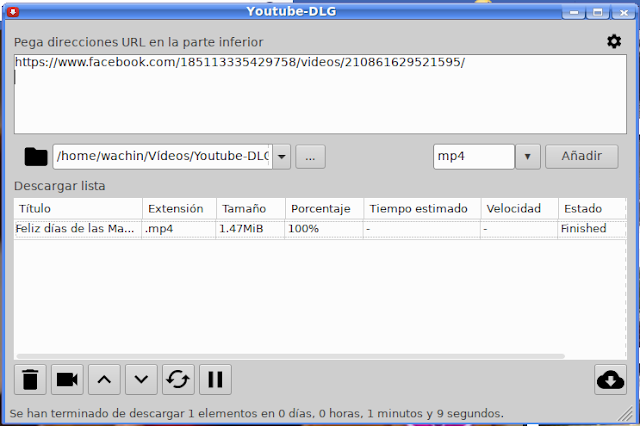This screenshot has width=640, height=426.
Task: Pause the selected download
Action: (215, 379)
